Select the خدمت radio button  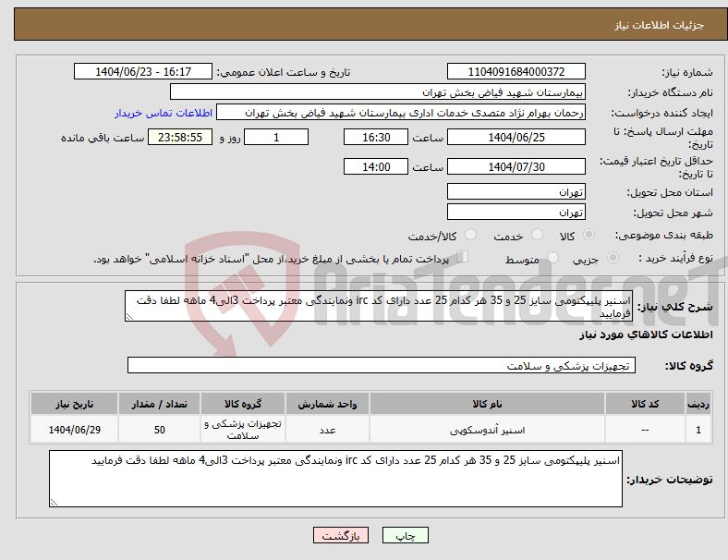pyautogui.click(x=537, y=235)
